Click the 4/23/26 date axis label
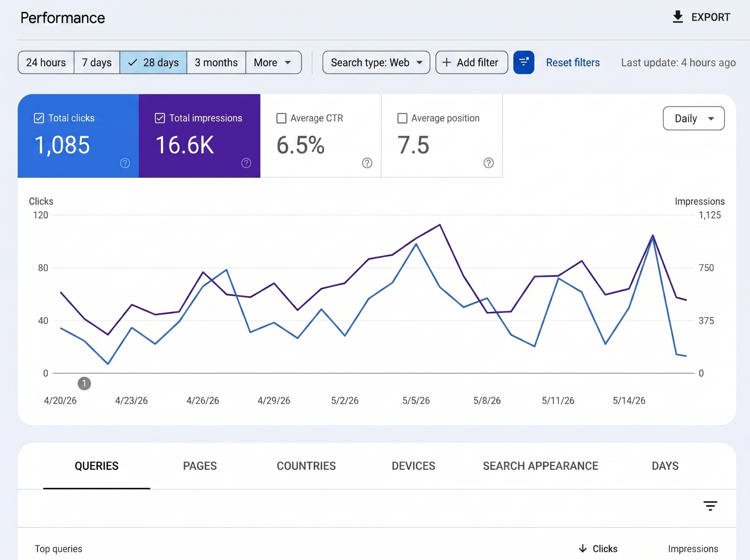 131,401
